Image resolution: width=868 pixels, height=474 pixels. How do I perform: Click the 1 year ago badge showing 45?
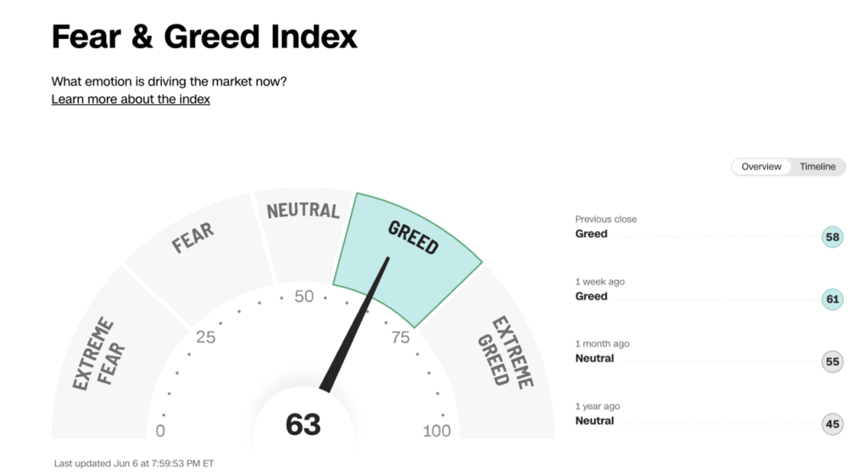(832, 424)
